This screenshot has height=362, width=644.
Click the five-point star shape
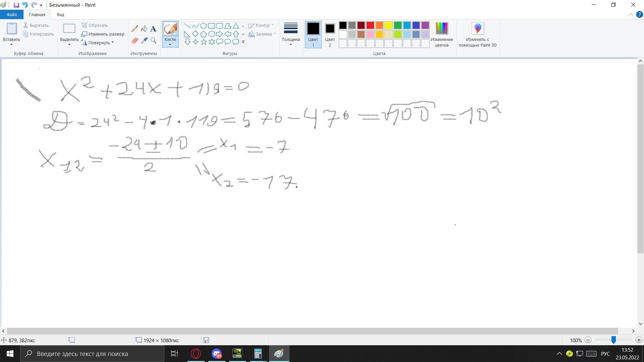click(x=204, y=42)
